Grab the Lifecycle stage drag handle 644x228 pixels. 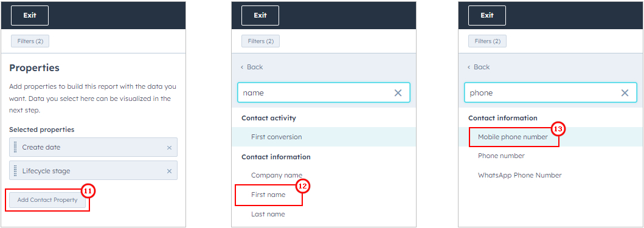click(x=15, y=171)
